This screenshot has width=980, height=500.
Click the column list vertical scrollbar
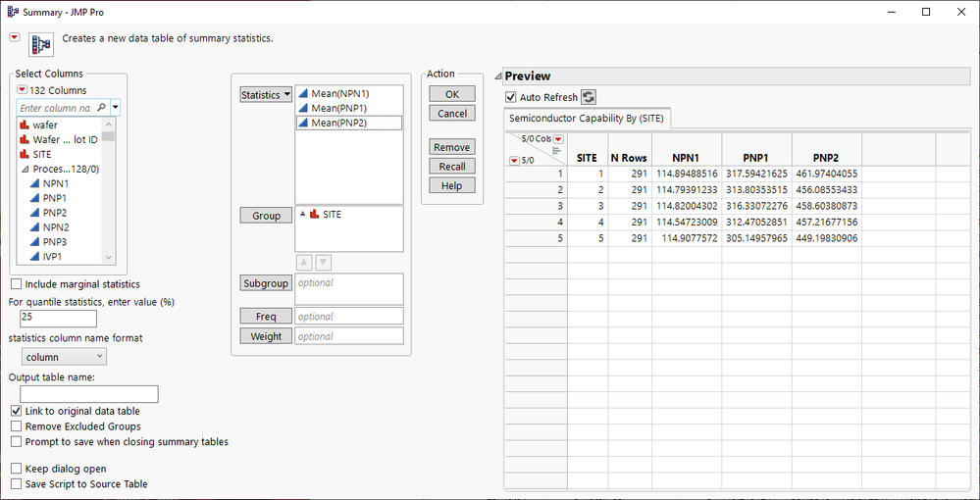coord(109,190)
